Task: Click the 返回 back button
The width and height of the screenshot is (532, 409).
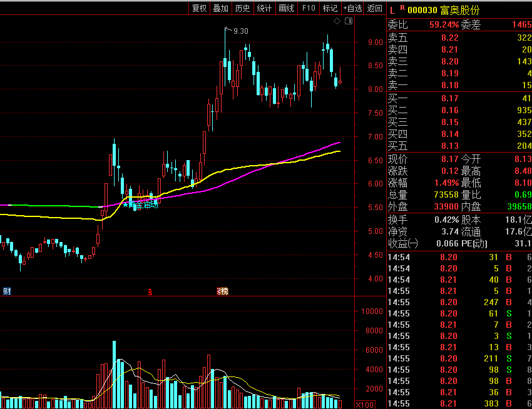Action: (x=374, y=9)
